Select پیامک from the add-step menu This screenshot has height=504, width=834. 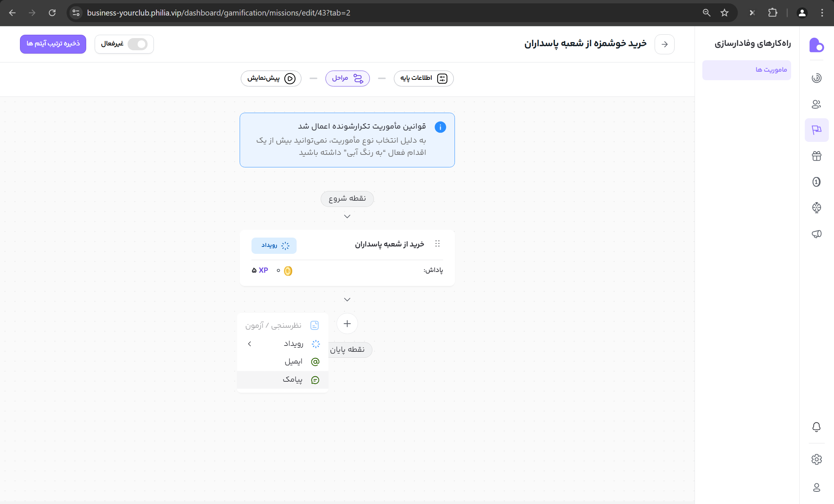point(293,380)
